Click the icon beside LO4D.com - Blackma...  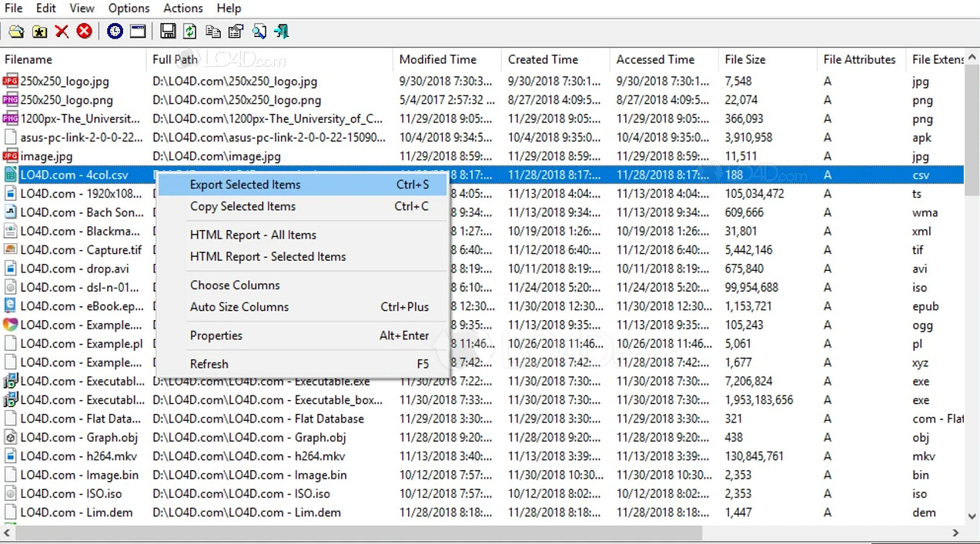pos(11,231)
